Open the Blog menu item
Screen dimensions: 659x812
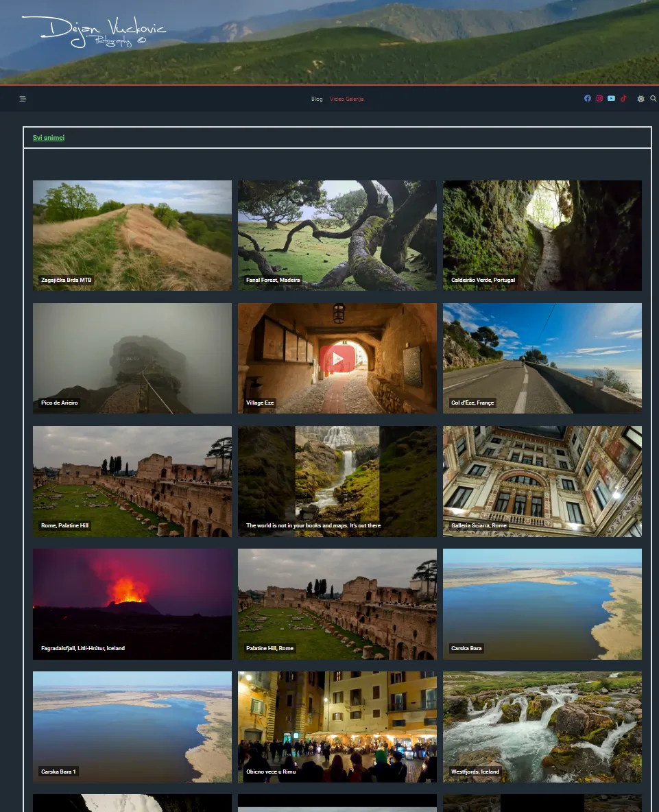317,99
